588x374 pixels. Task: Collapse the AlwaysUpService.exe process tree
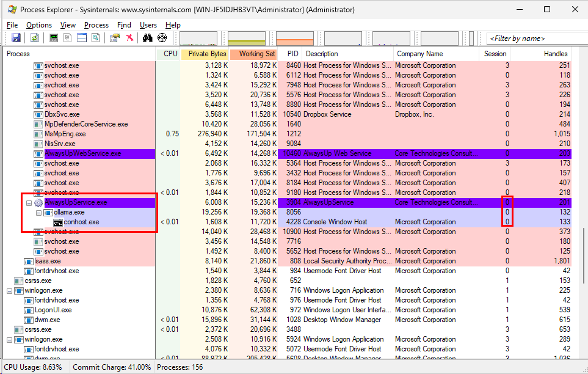[x=29, y=202]
